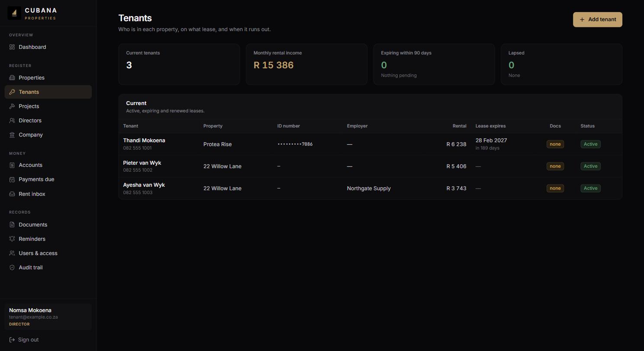
Task: Click the Directors people icon
Action: point(12,121)
